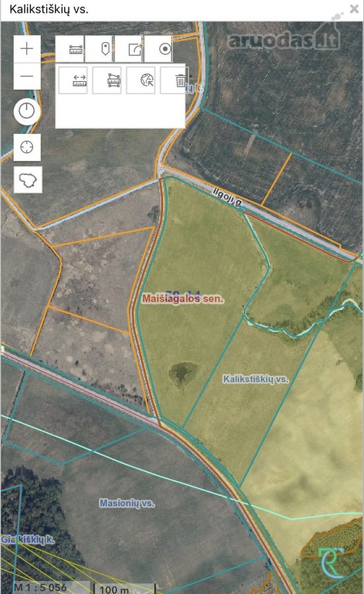Reset map rotation with the compass button
Screen dimensions: 364x594
27,112
